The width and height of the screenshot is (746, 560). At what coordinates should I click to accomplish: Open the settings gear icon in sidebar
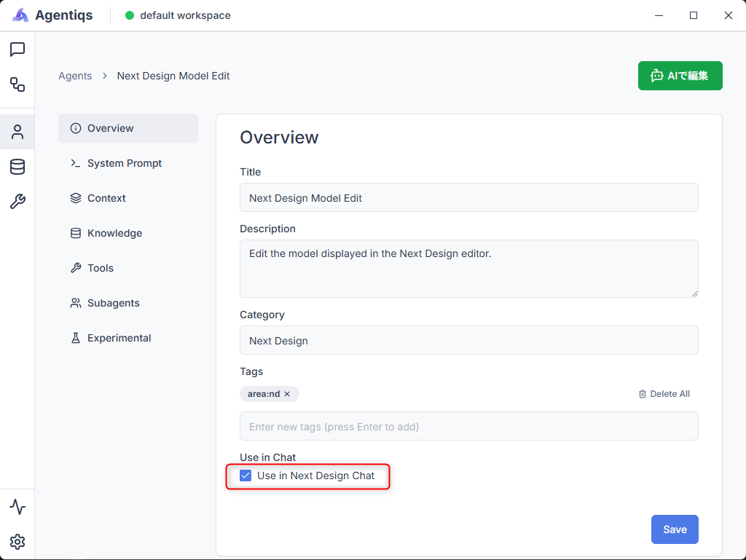click(17, 542)
